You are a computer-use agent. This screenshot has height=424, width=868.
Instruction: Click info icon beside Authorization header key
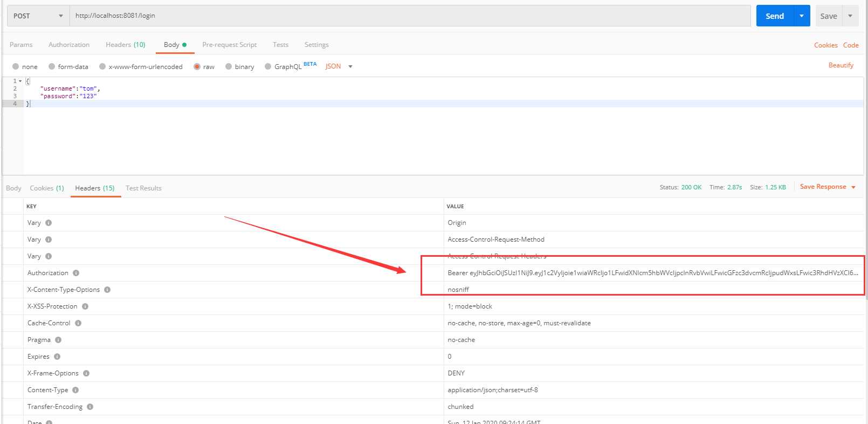76,273
